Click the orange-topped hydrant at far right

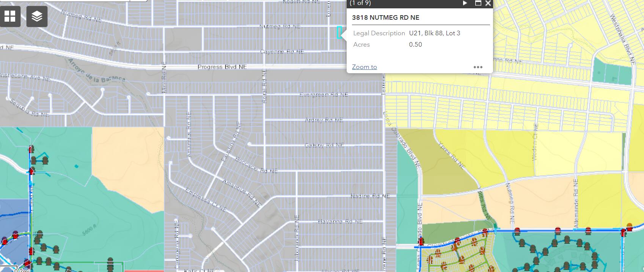tap(630, 227)
